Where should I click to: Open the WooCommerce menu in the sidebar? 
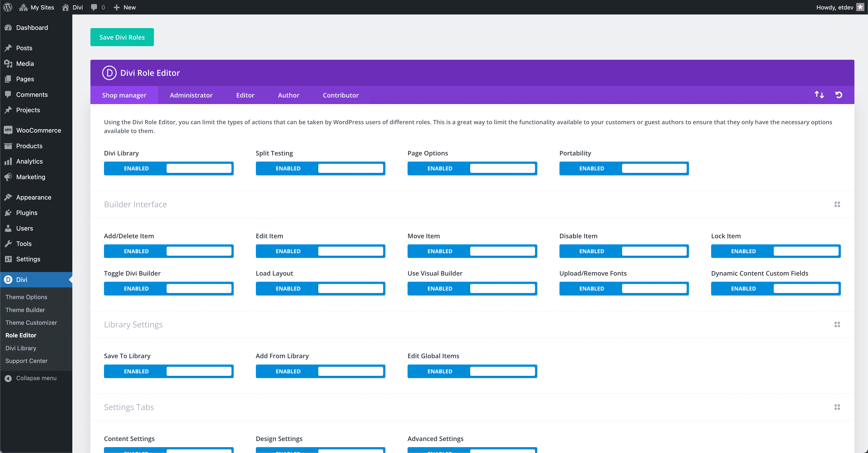[x=38, y=130]
